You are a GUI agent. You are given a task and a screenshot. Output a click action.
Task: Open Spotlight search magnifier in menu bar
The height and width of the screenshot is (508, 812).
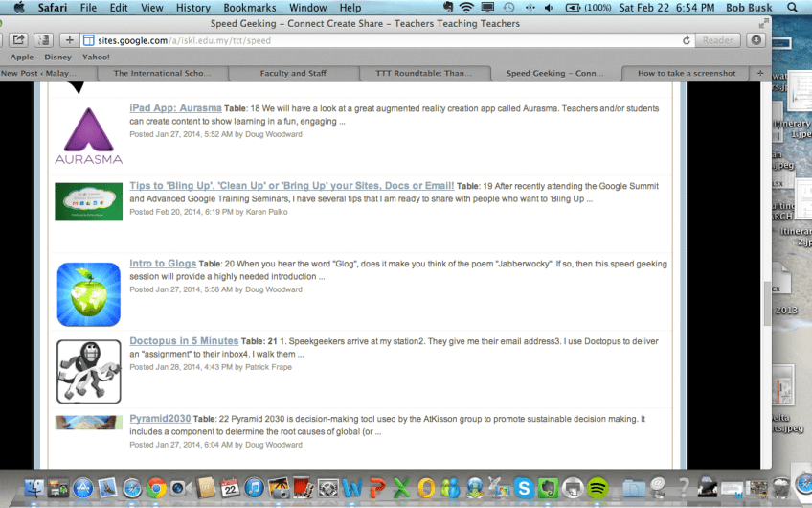(x=792, y=8)
